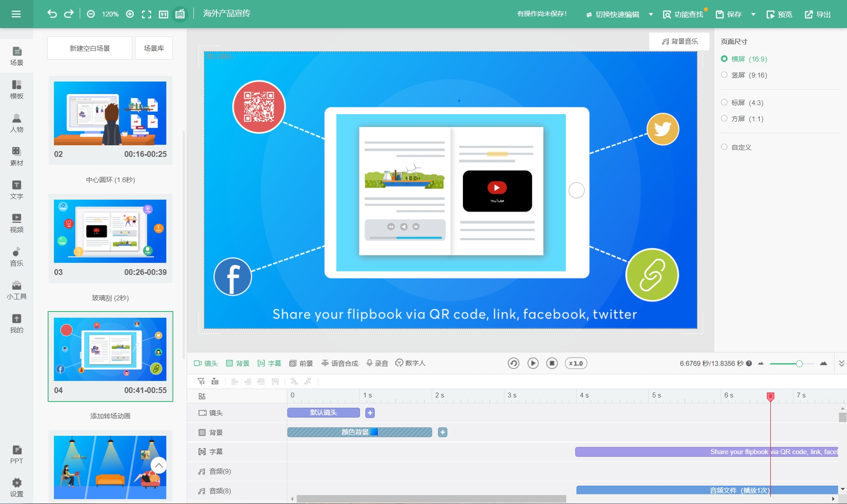Screen dimensions: 847x504
Task: Switch to 前景 foreground tab
Action: (x=301, y=363)
